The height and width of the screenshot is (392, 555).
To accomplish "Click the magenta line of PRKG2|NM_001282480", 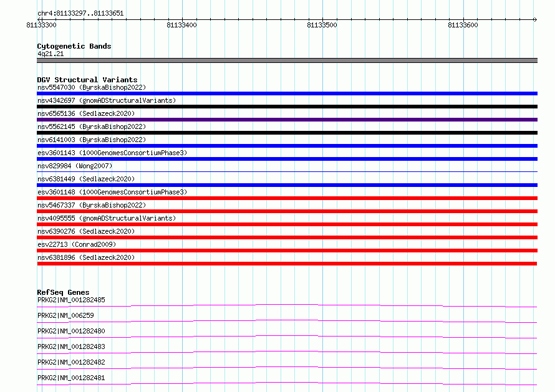I will click(x=287, y=337).
